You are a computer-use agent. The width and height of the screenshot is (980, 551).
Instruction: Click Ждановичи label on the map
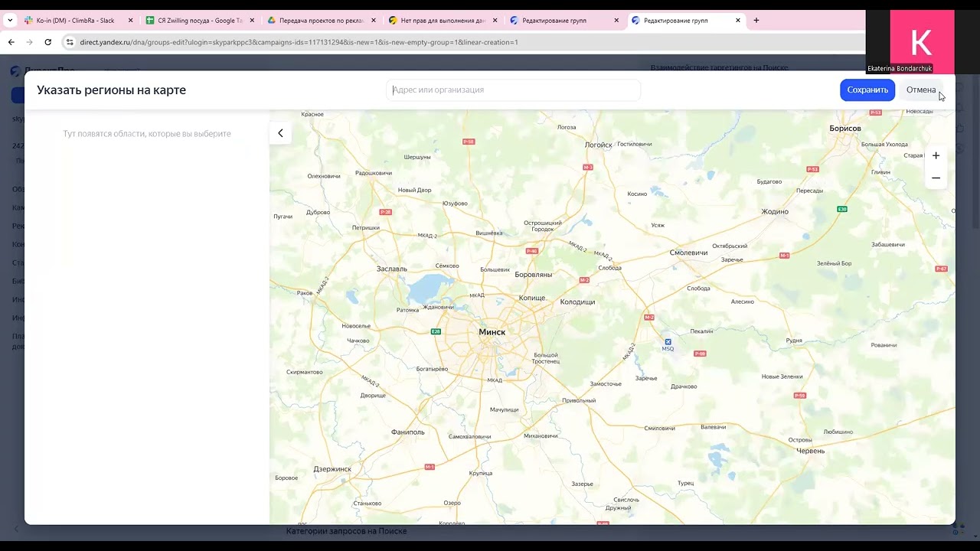pyautogui.click(x=438, y=307)
